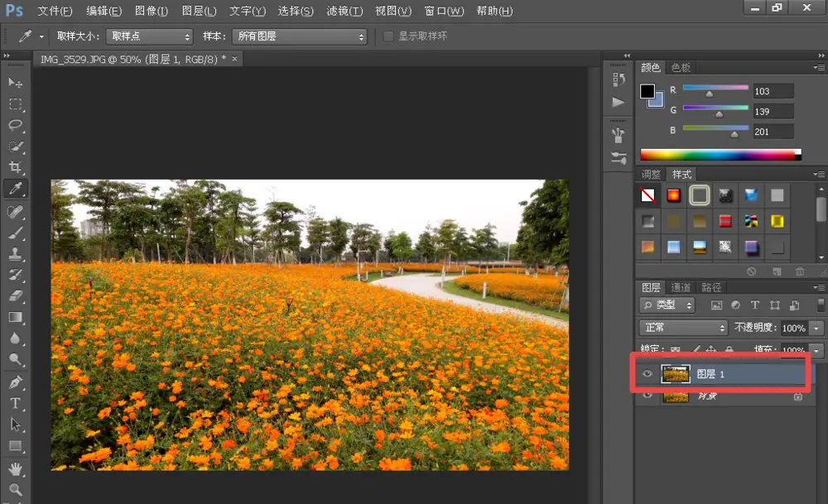Screen dimensions: 828x504
Task: Switch to the 通道 tab
Action: tap(681, 287)
